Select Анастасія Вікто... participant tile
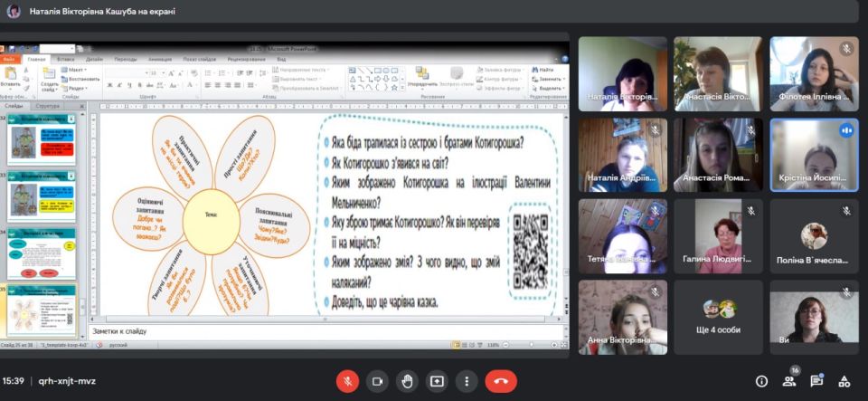The height and width of the screenshot is (401, 868). point(718,74)
